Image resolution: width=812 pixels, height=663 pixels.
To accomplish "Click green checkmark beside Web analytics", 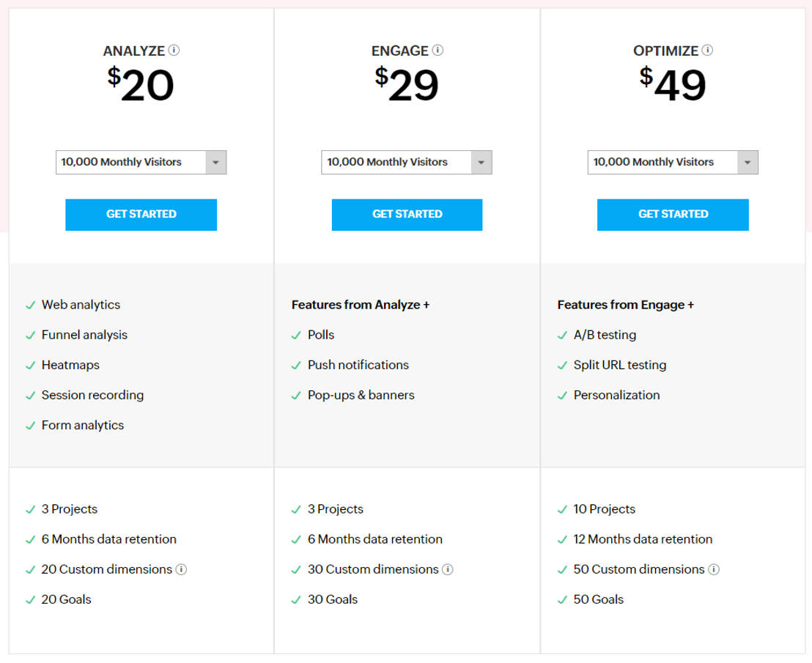I will 30,305.
